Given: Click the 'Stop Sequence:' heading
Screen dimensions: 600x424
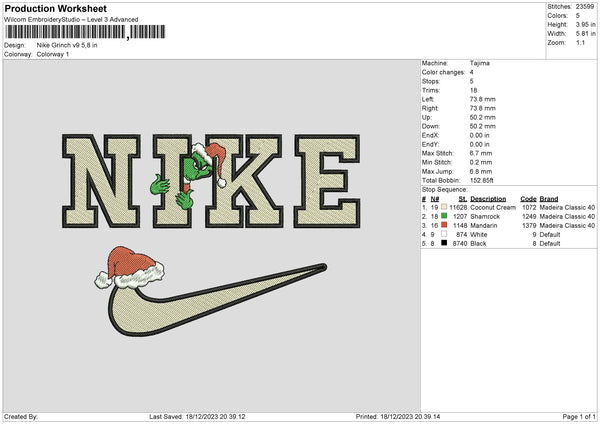Looking at the screenshot, I should (x=445, y=189).
